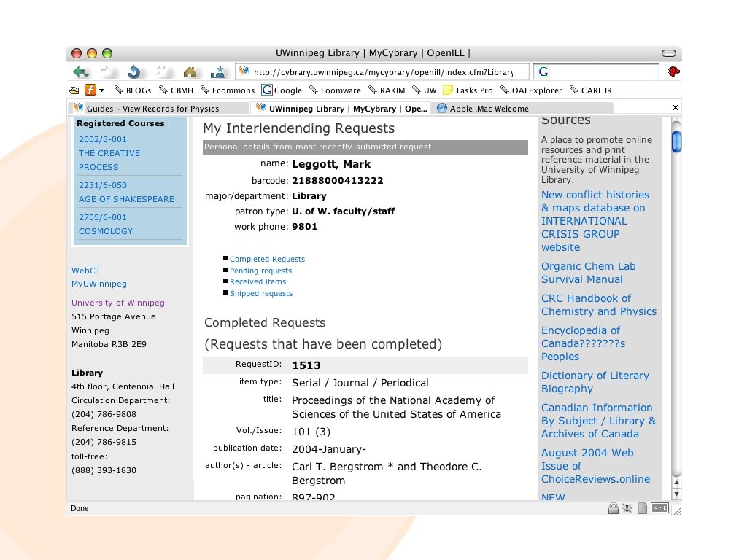The width and height of the screenshot is (747, 560).
Task: Open CRC Handbook of Chemistry and Physics link
Action: [x=599, y=305]
